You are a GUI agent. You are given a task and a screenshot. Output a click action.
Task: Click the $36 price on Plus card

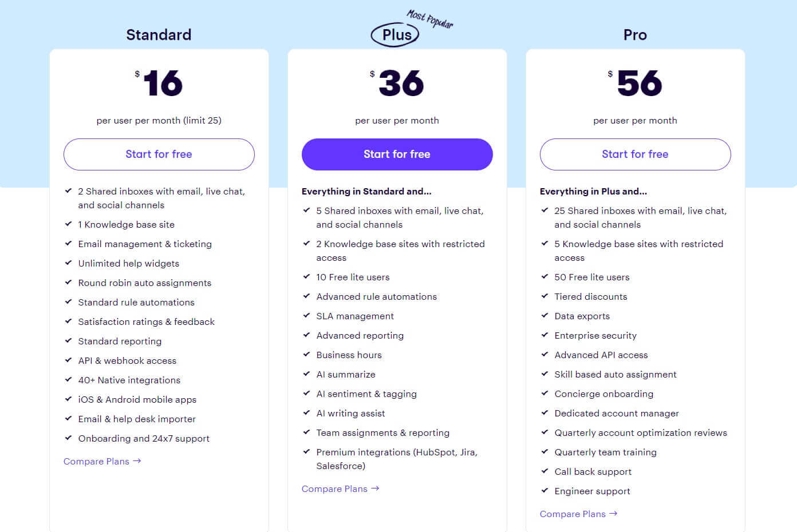(x=397, y=83)
